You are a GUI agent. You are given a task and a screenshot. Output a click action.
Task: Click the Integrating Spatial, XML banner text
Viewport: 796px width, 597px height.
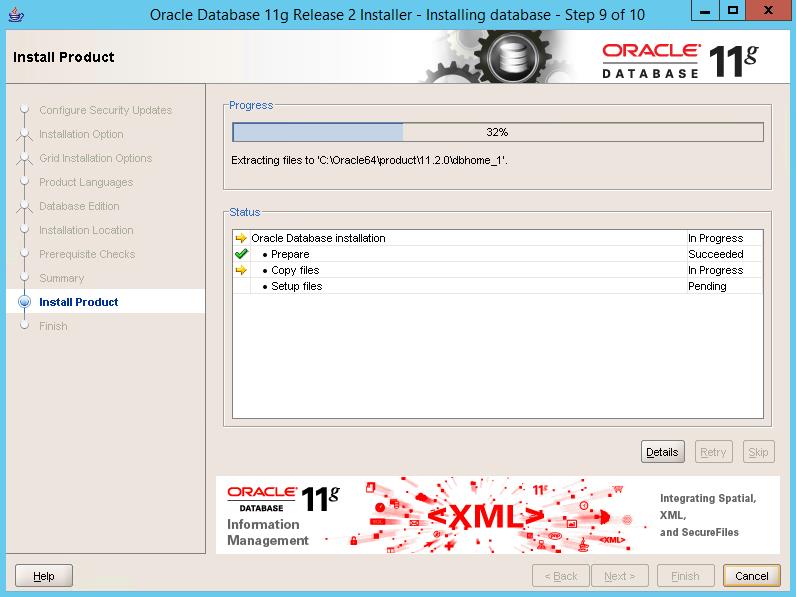pyautogui.click(x=708, y=515)
